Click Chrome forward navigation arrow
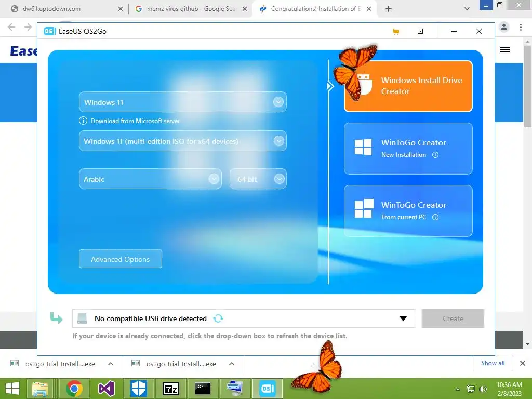The height and width of the screenshot is (399, 532). (28, 27)
